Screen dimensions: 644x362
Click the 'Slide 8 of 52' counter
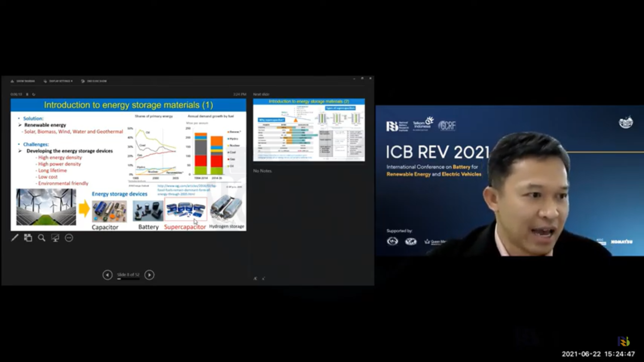(128, 274)
